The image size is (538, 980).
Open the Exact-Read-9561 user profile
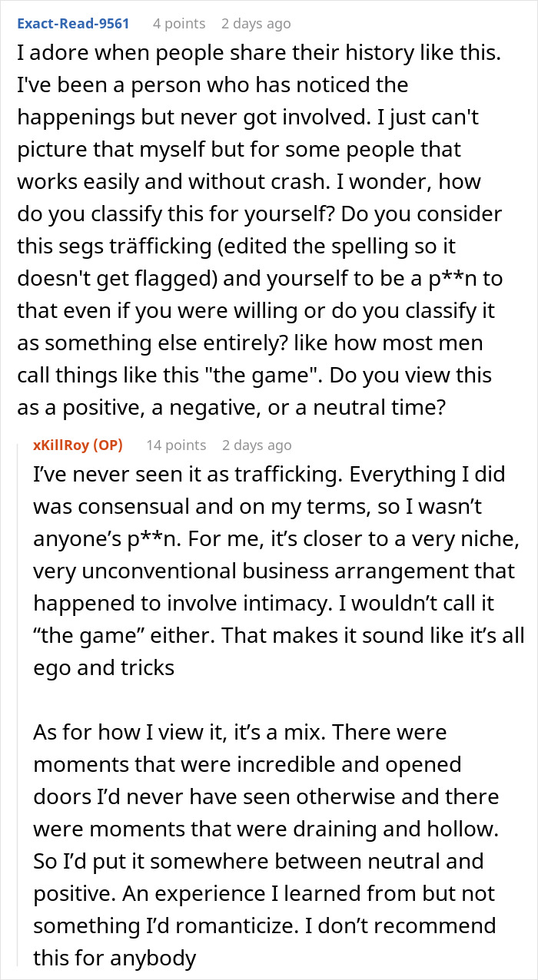73,24
